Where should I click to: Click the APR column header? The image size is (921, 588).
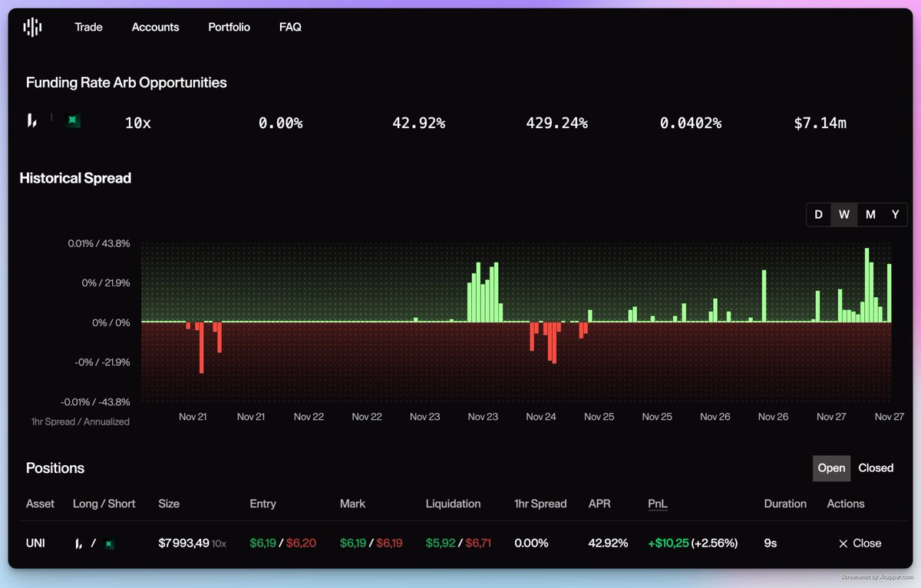coord(600,504)
